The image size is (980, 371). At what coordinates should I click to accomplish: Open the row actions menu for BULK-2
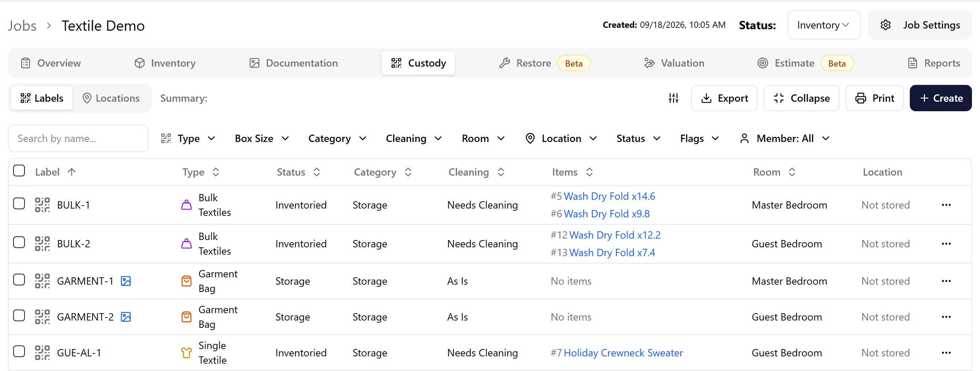coord(946,244)
